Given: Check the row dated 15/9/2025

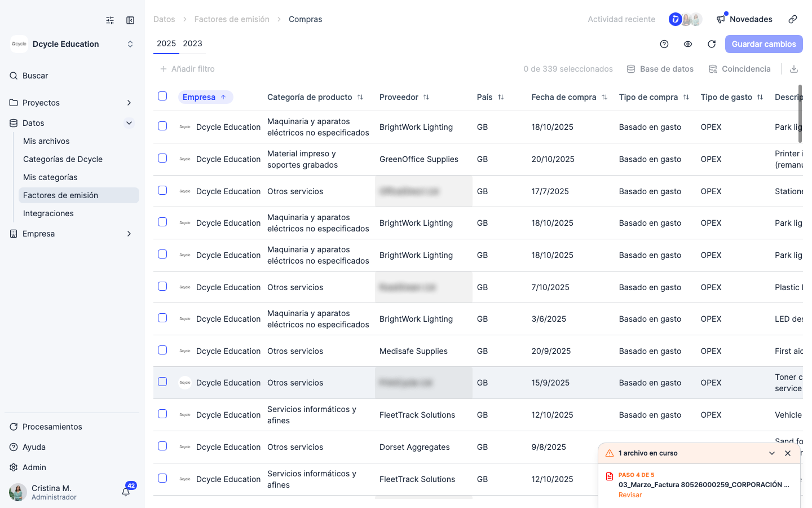Looking at the screenshot, I should pos(162,382).
